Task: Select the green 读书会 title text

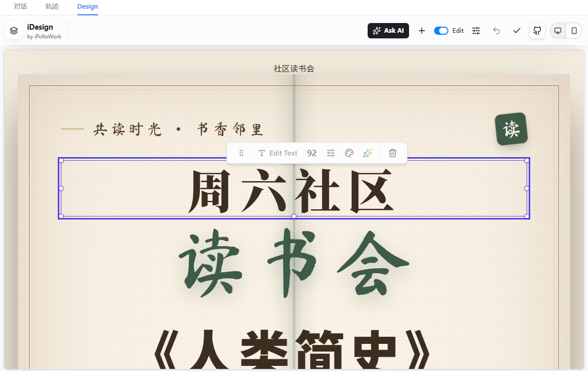Action: coord(293,263)
